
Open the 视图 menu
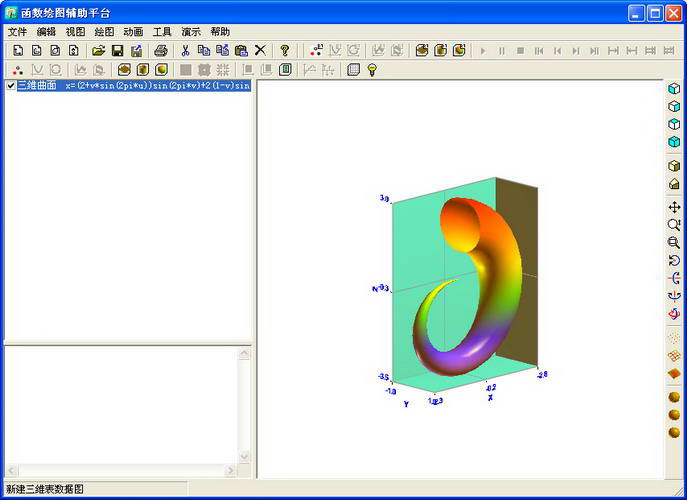(75, 32)
